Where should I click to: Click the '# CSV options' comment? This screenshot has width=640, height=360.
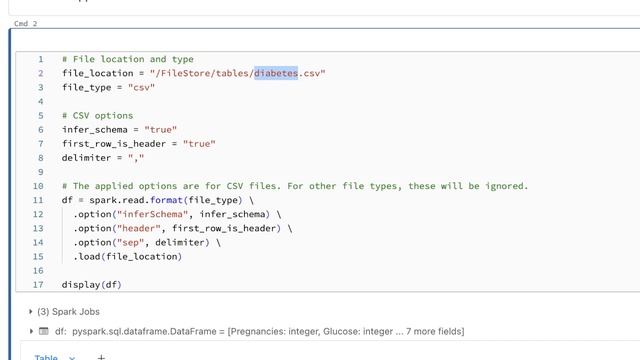[x=98, y=116]
